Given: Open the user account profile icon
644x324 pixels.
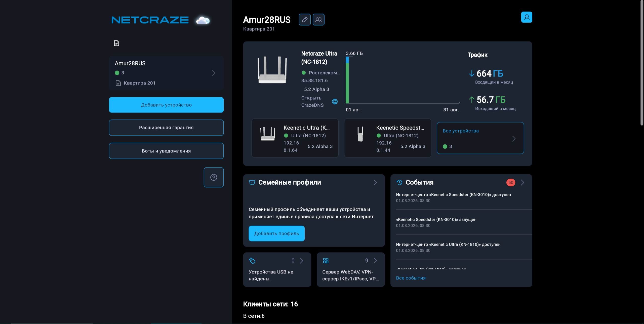Looking at the screenshot, I should pos(527,17).
